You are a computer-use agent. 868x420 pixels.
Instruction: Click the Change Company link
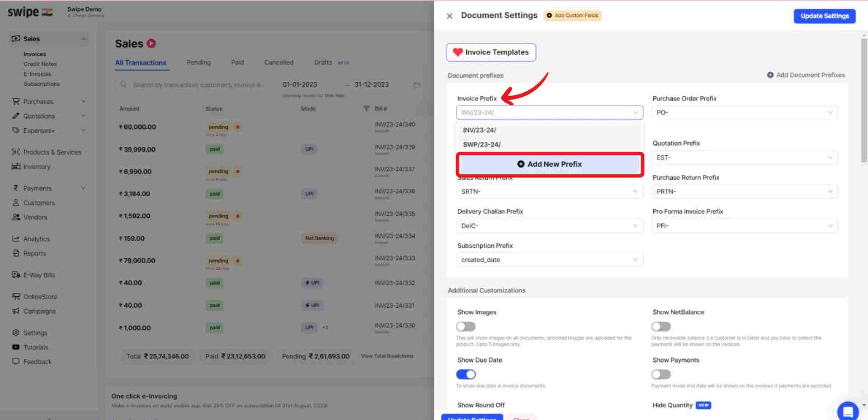click(x=86, y=15)
